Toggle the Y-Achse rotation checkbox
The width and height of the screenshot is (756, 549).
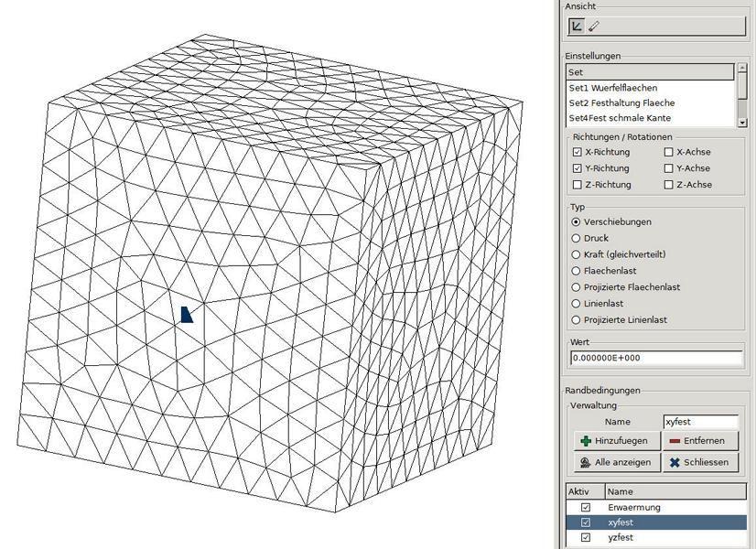[668, 168]
